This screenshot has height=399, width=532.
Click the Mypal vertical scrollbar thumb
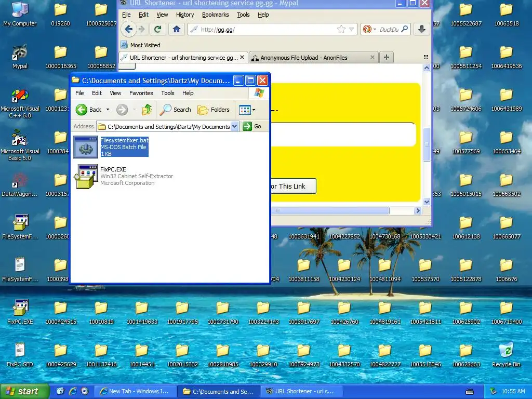click(x=427, y=144)
